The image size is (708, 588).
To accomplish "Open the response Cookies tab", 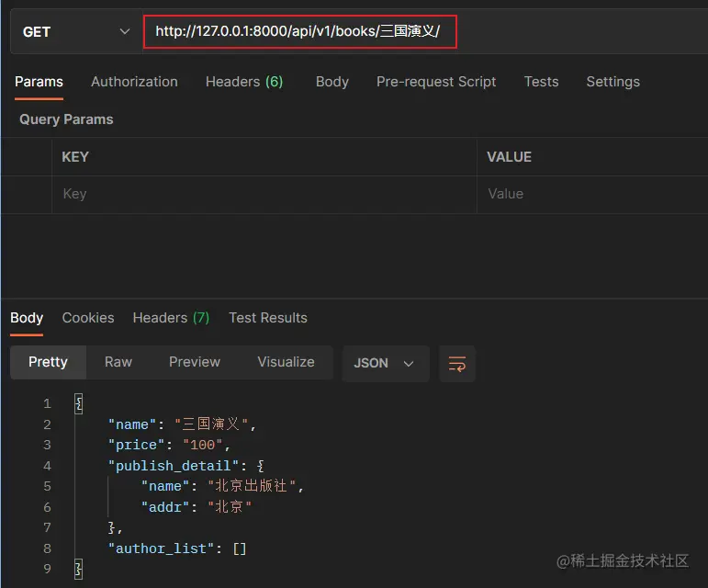I will [x=88, y=318].
